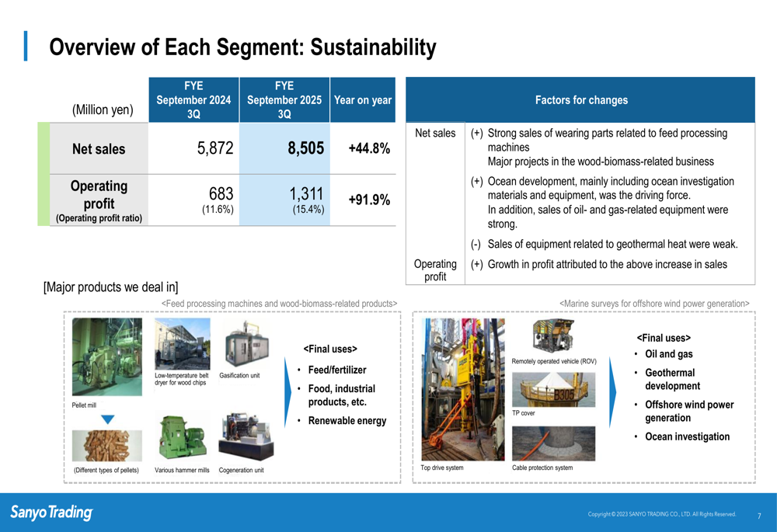Click the 'Remotely operated vehicle (ROV)' caption
The height and width of the screenshot is (532, 777).
(553, 361)
